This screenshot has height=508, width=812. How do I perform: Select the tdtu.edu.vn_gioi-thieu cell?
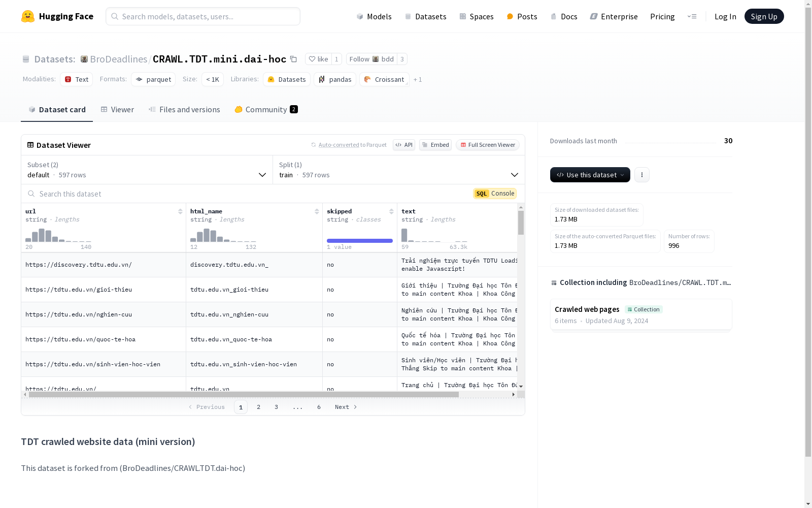click(254, 290)
